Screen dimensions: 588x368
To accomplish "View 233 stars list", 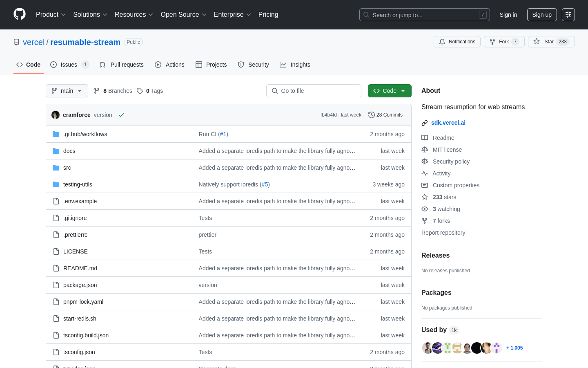I will pyautogui.click(x=439, y=197).
